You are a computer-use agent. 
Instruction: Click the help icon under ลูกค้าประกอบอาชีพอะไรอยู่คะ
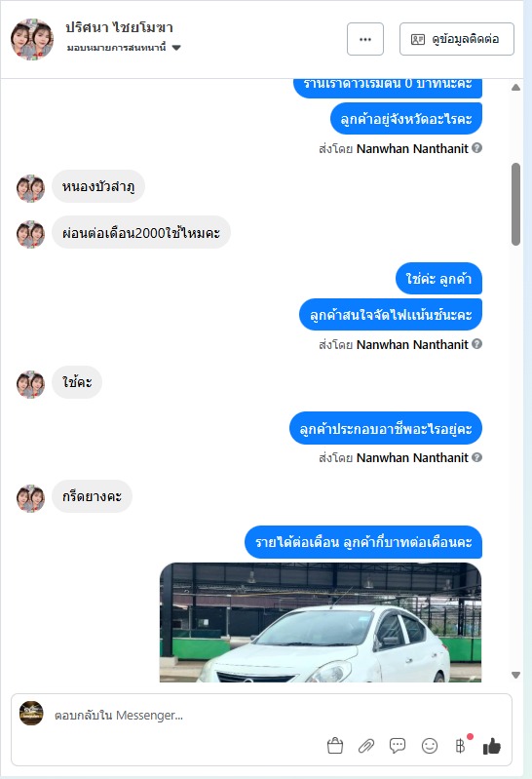(476, 457)
